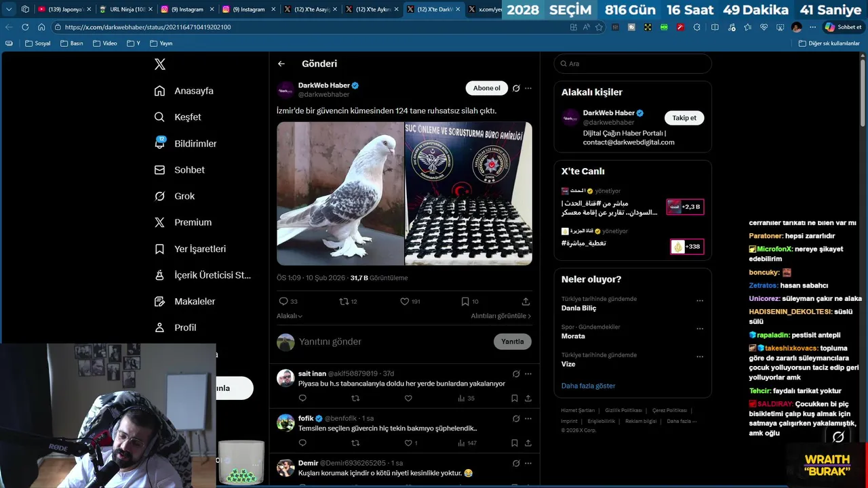Viewport: 868px width, 488px height.
Task: Open more options on fofik's reply
Action: [528, 418]
